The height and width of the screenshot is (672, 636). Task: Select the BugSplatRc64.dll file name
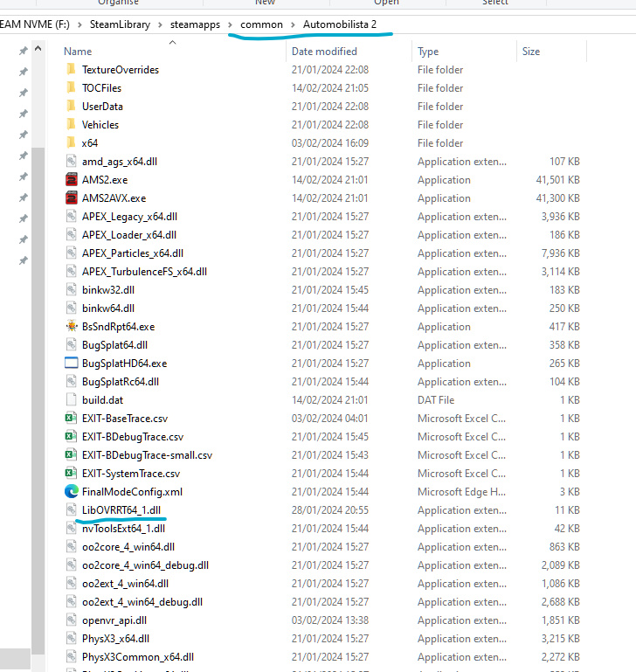point(121,381)
